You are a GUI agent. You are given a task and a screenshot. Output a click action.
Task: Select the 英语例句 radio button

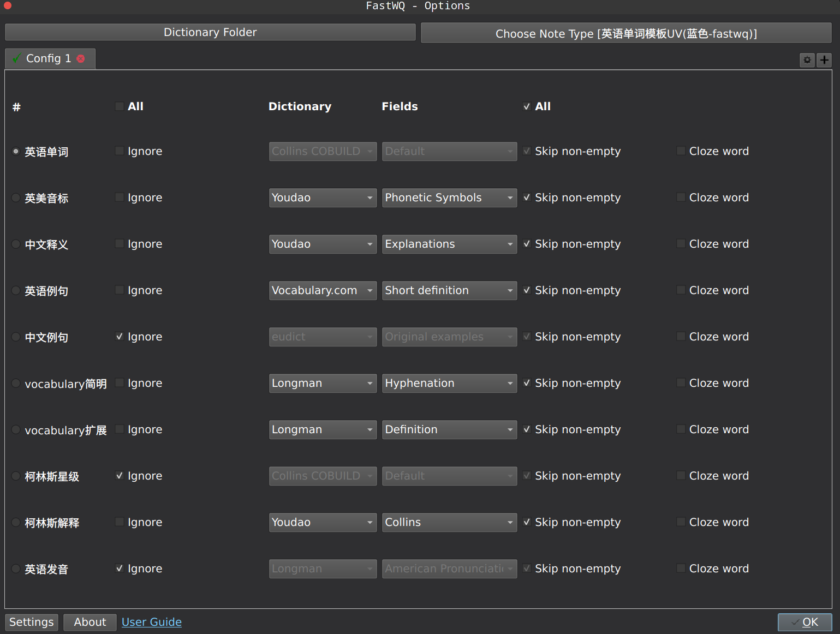click(x=16, y=291)
